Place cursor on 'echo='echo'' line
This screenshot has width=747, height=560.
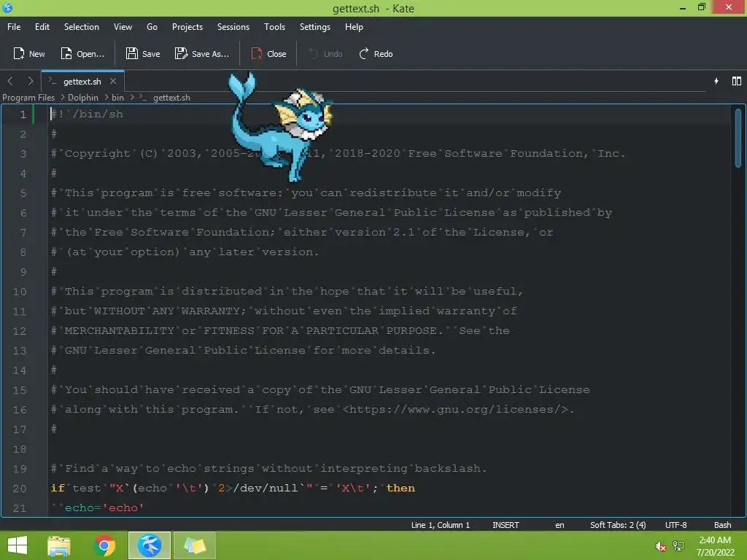104,507
